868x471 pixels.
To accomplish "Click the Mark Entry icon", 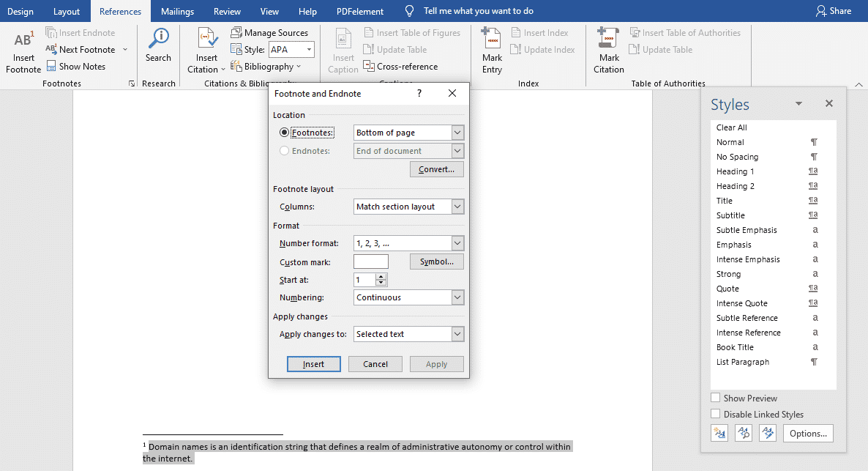I will pos(491,38).
